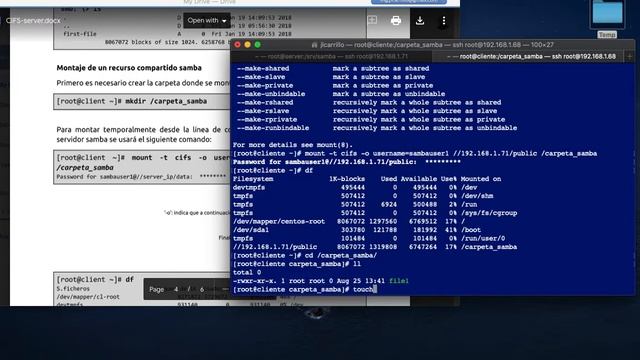Click the 'Mounted on' column header
This screenshot has height=360, width=640.
[481, 179]
